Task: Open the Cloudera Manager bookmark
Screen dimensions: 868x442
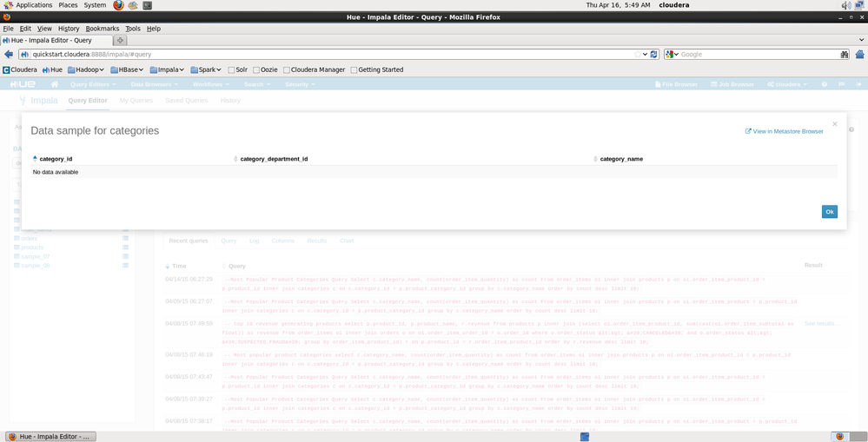Action: coord(314,69)
